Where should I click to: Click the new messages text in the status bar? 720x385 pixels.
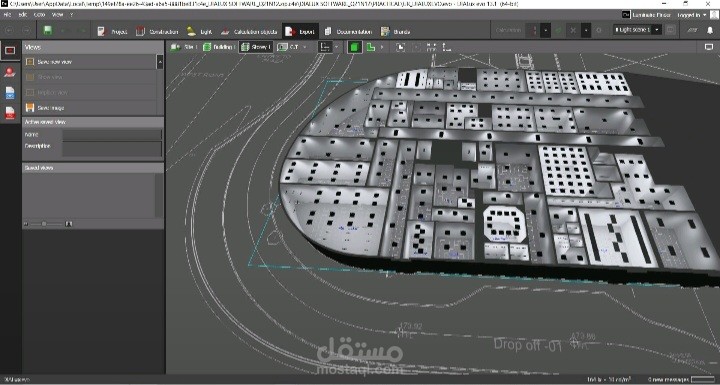tap(668, 379)
